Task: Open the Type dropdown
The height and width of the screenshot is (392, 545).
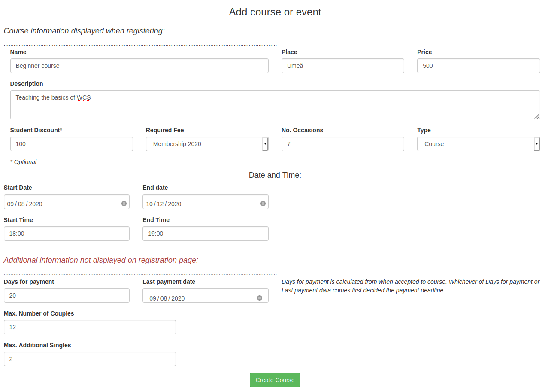Action: [x=478, y=144]
